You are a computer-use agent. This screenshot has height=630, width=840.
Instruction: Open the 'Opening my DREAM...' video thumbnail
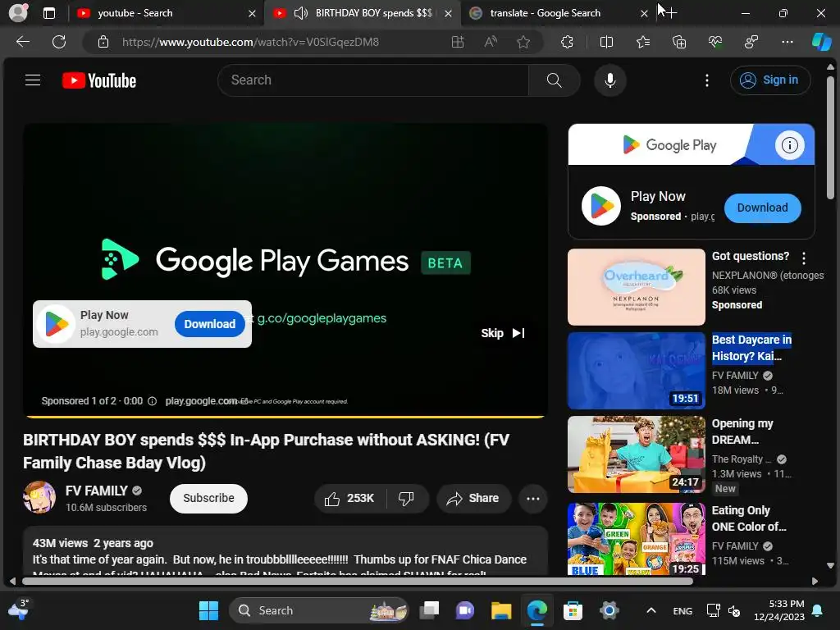(x=636, y=454)
